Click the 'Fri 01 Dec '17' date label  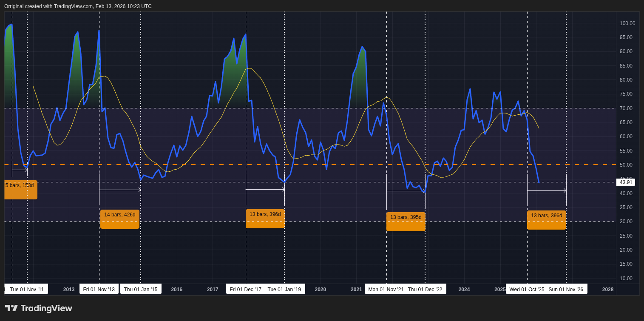click(245, 289)
